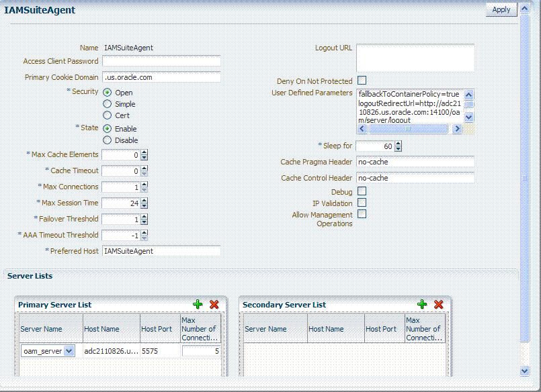Click the adc2110826.u... host name cell
541x392 pixels.
coord(112,351)
